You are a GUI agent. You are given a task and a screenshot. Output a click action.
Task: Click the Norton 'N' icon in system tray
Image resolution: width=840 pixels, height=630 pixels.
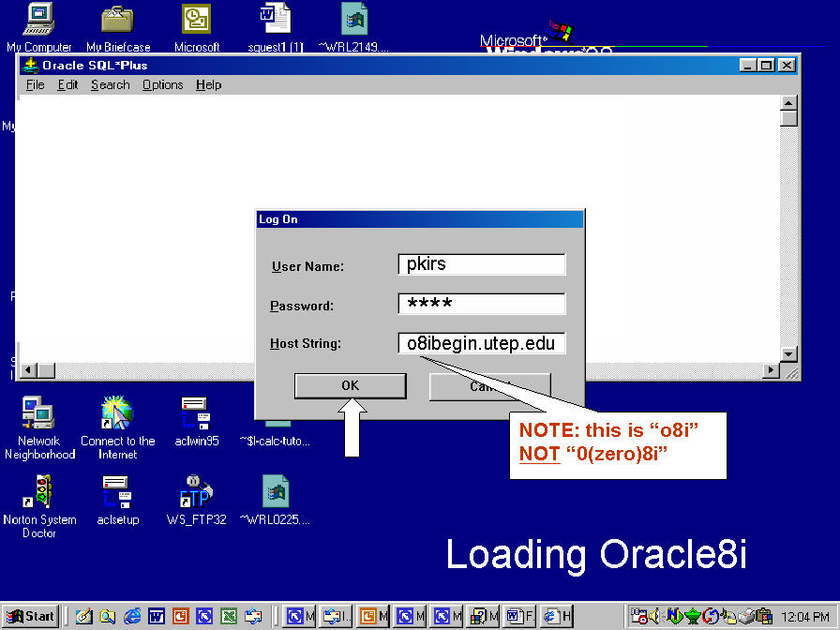[x=673, y=616]
